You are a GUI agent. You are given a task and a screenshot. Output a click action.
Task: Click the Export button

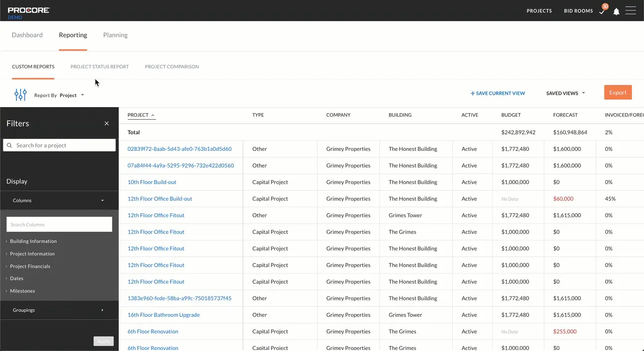[x=618, y=93]
